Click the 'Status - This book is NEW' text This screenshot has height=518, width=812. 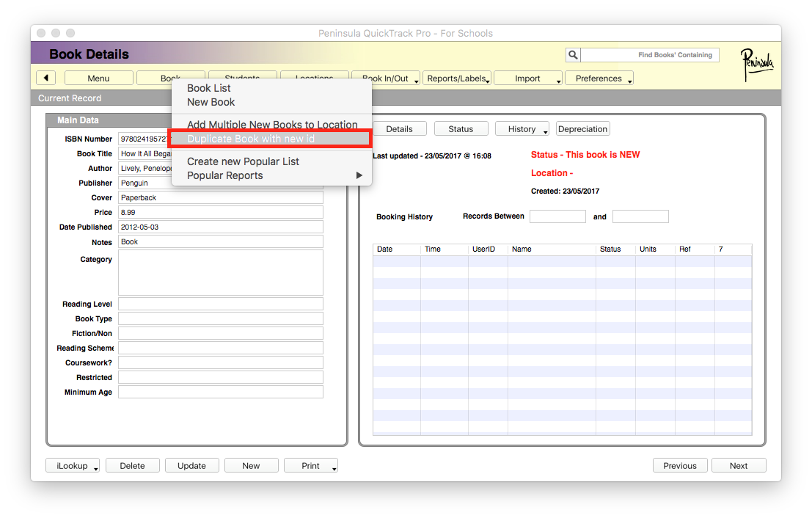tap(585, 154)
